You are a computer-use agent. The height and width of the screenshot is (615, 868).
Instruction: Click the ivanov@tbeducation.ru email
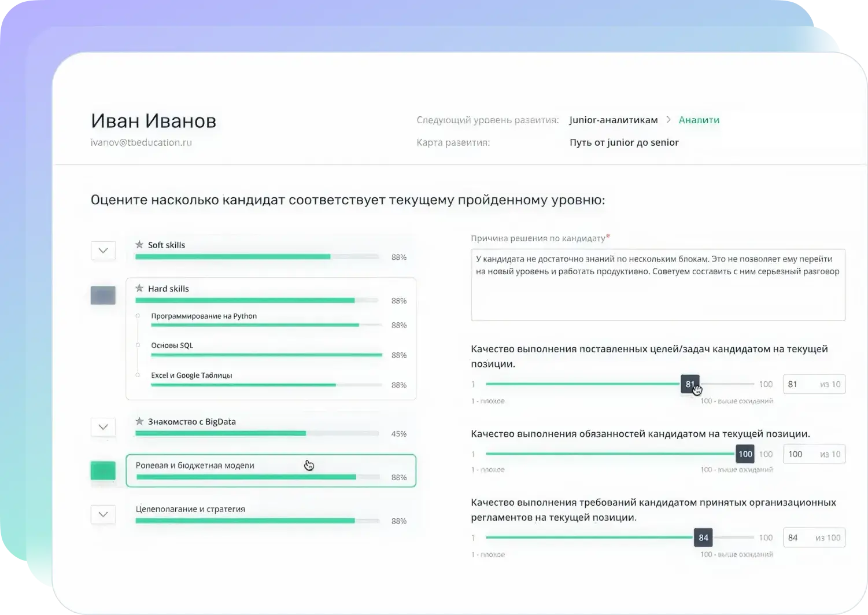pyautogui.click(x=141, y=142)
